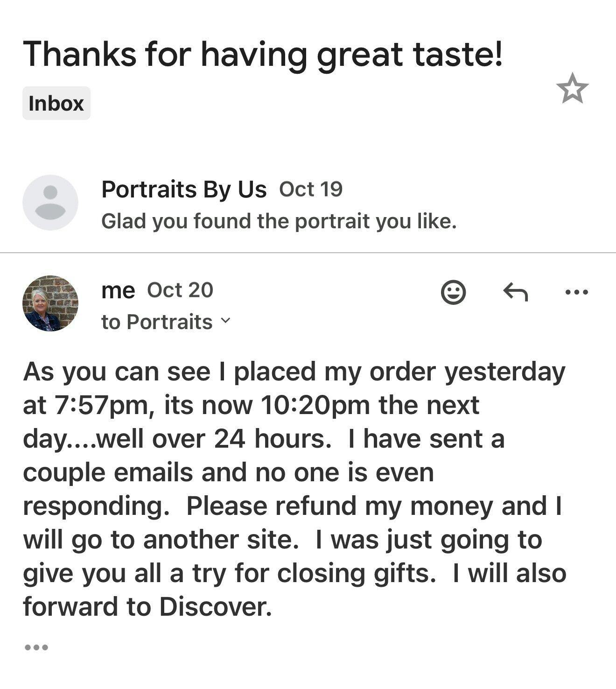Tap the "to Portraits" recipient text
Viewport: 616px width, 689px height.
(x=157, y=322)
